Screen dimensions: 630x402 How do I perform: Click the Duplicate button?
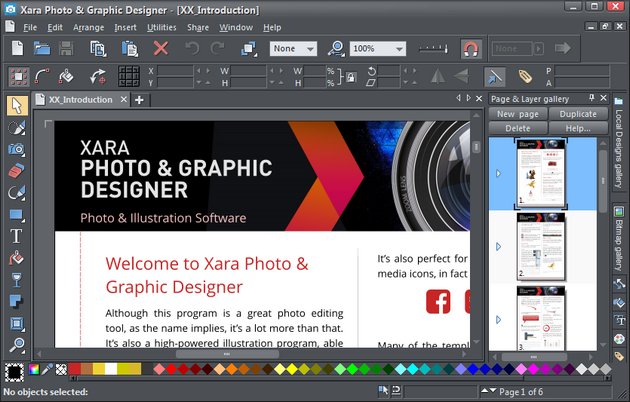(577, 114)
